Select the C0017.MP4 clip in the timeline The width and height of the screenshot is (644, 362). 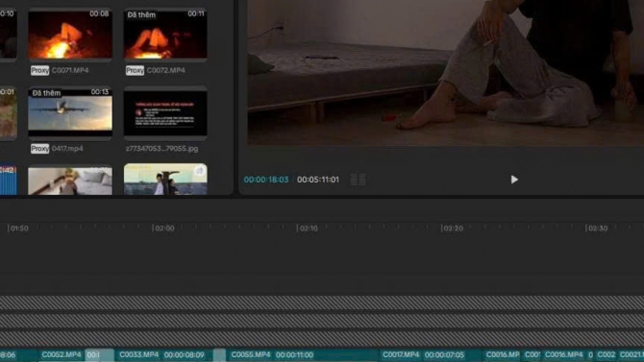click(x=430, y=354)
